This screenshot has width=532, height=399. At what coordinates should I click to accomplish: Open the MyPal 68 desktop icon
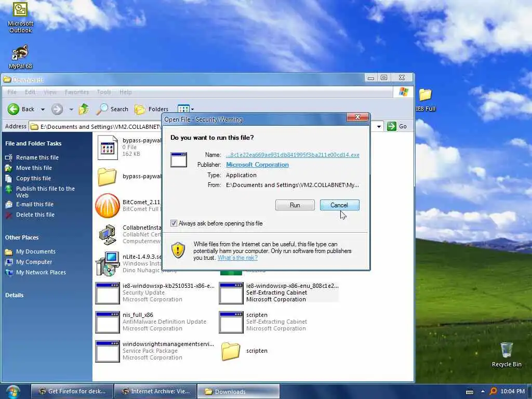[x=20, y=56]
